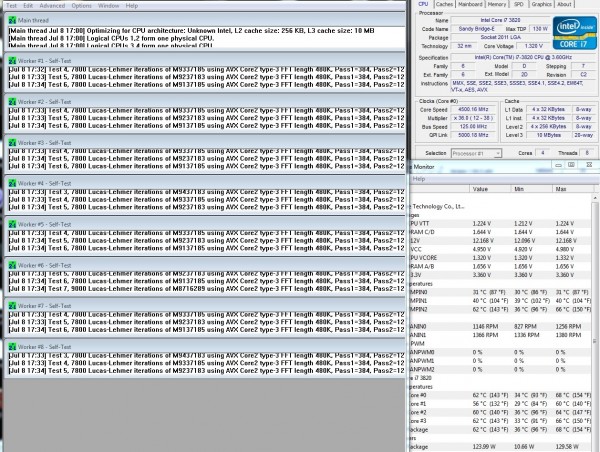Open the Options menu in Prime95

click(82, 6)
